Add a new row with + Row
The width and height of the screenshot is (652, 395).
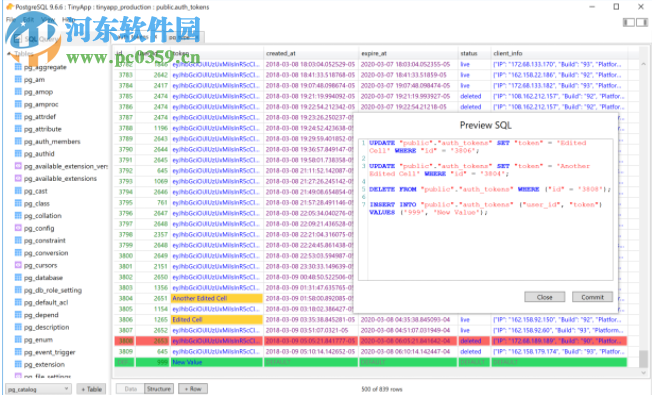193,389
